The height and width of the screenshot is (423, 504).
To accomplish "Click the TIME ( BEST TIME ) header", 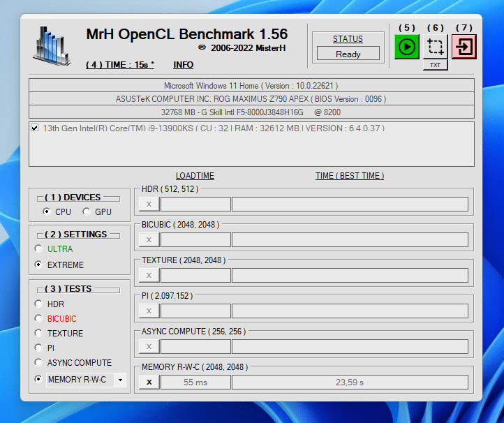I will point(350,176).
